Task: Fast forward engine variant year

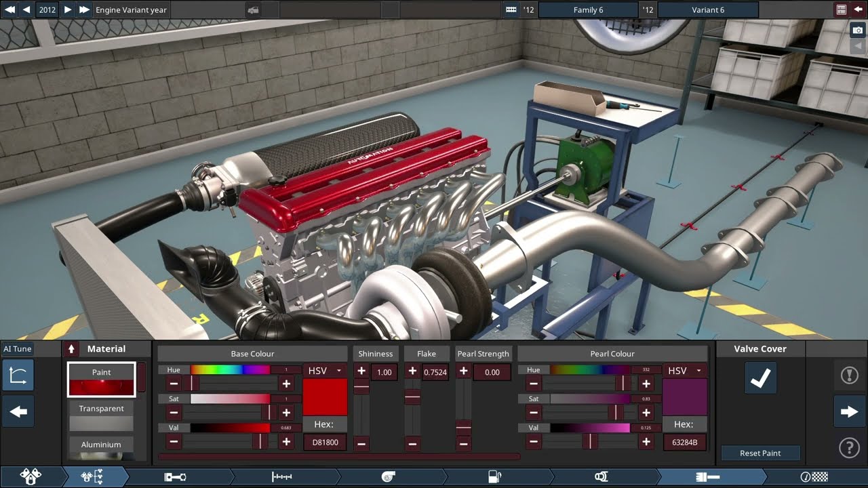Action: pyautogui.click(x=84, y=9)
